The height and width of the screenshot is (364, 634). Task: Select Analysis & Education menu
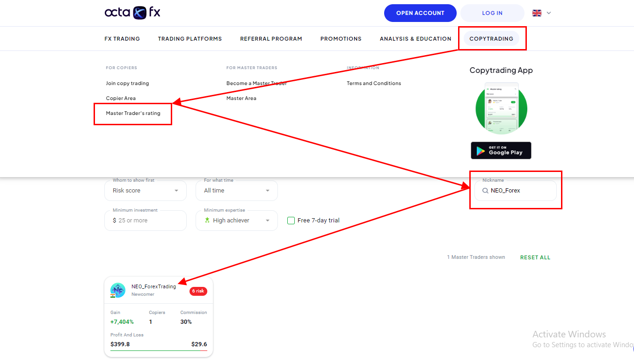[415, 39]
